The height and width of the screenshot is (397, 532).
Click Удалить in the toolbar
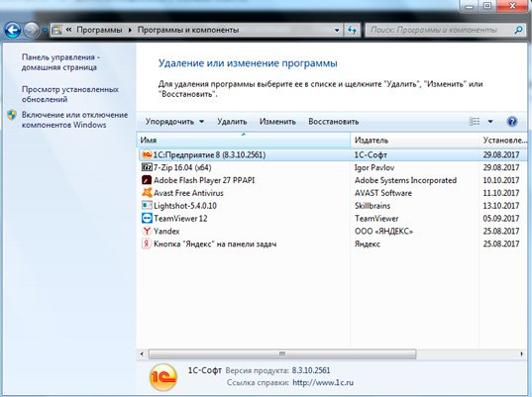[x=232, y=122]
